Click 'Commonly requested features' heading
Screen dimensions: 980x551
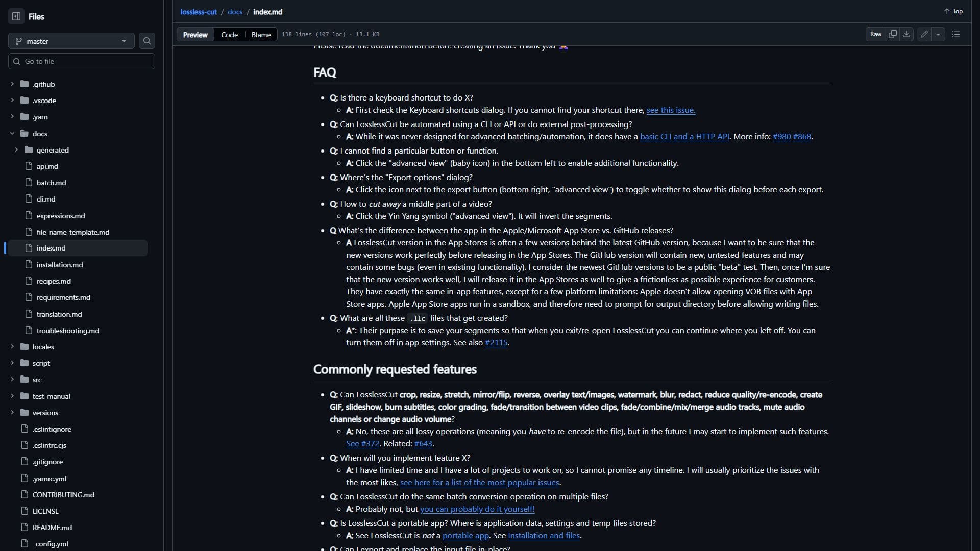point(395,369)
